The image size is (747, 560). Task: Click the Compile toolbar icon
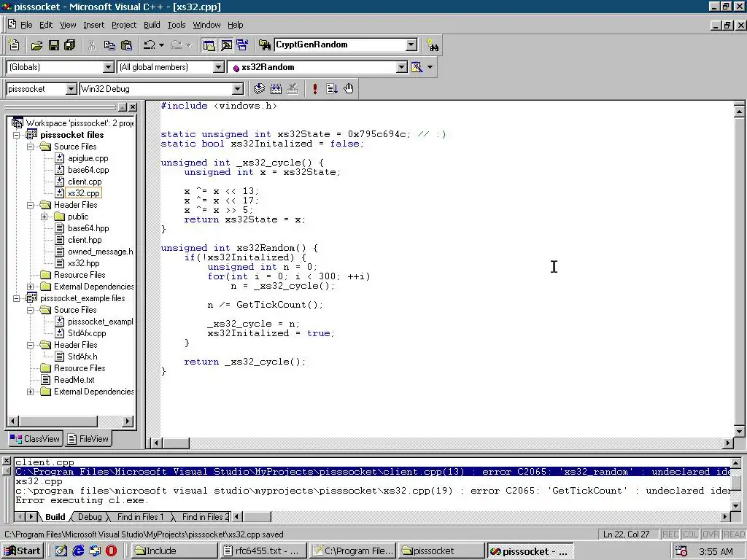(259, 88)
